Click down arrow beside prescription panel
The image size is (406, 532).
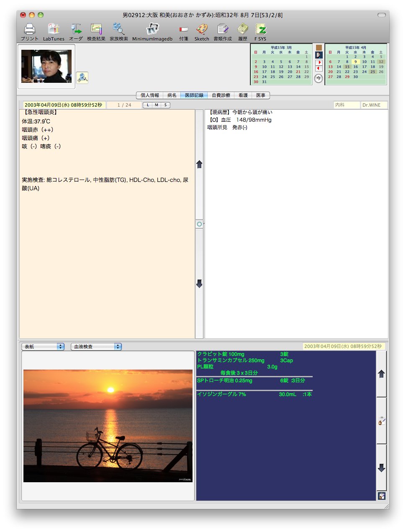(x=381, y=468)
